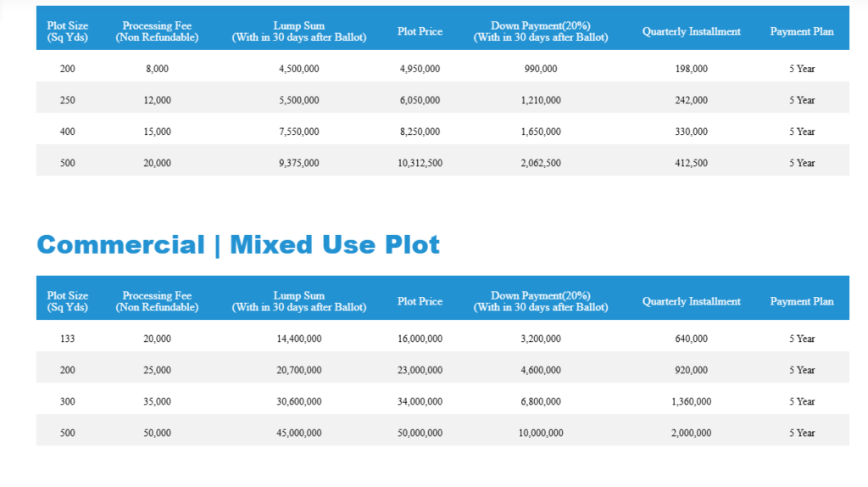Image resolution: width=868 pixels, height=487 pixels.
Task: Click the 6,050,000 plot price cell
Action: [x=420, y=100]
